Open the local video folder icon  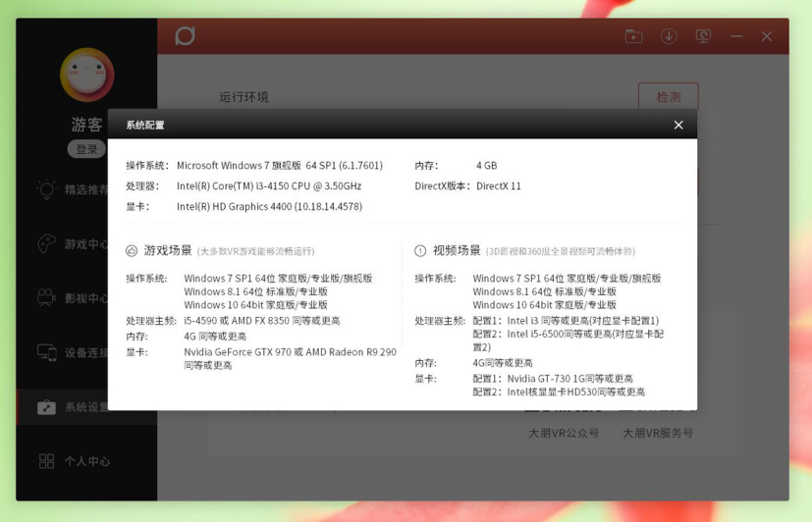tap(633, 36)
